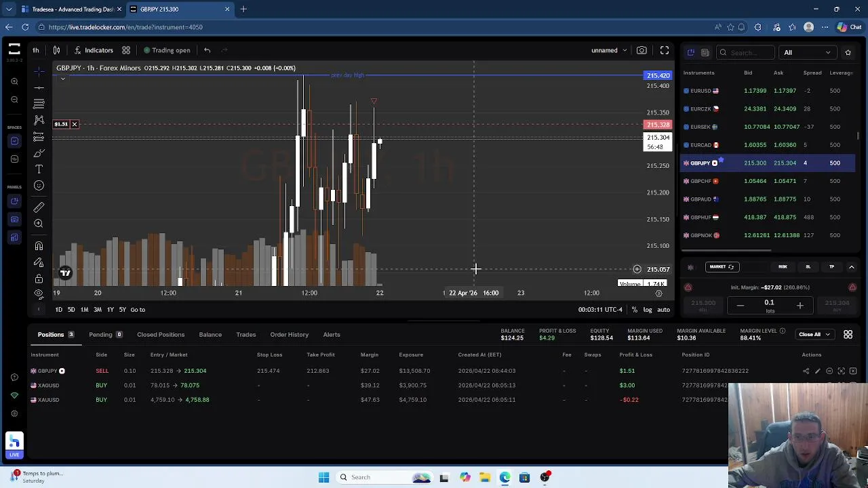This screenshot has height=488, width=868.
Task: Edit the GBPJPY position with pencil
Action: [817, 371]
